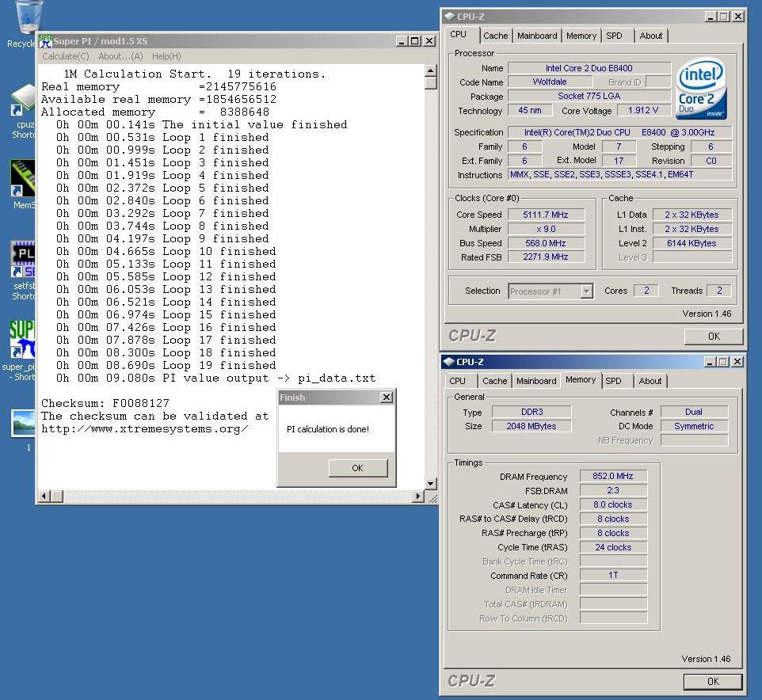Click OK in the Finish dialog

(x=358, y=468)
